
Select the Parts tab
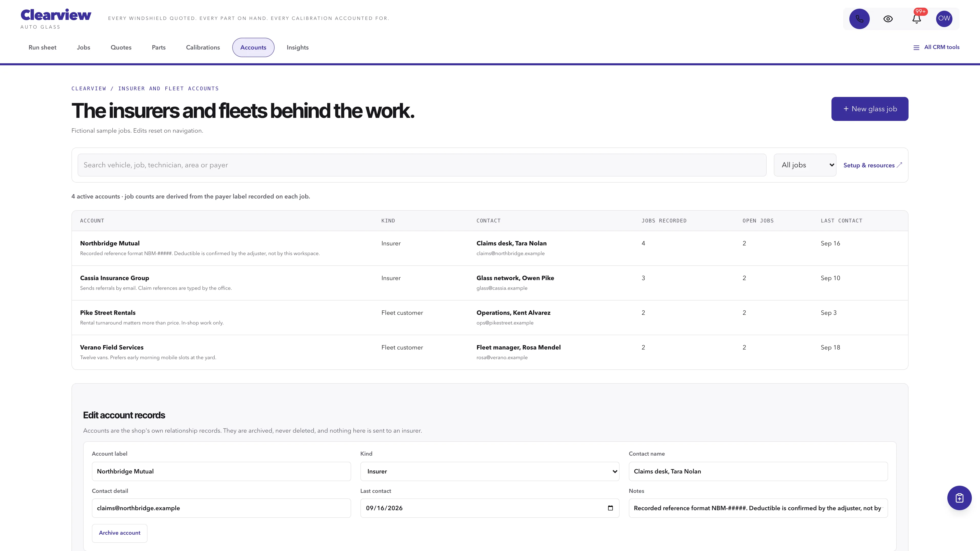click(x=159, y=47)
